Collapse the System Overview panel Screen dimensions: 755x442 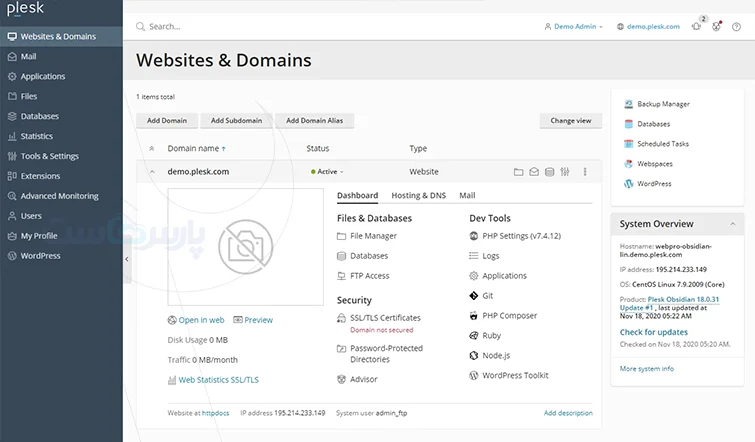coord(732,224)
